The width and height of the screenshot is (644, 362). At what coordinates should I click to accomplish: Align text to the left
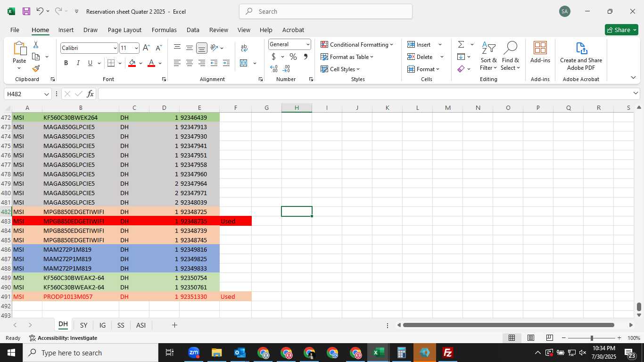pyautogui.click(x=177, y=63)
